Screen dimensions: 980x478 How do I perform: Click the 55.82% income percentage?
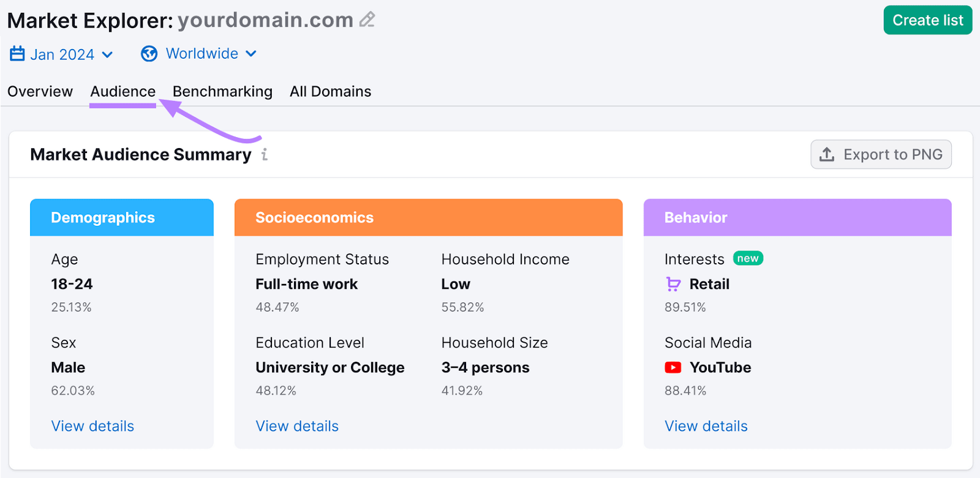(x=462, y=307)
